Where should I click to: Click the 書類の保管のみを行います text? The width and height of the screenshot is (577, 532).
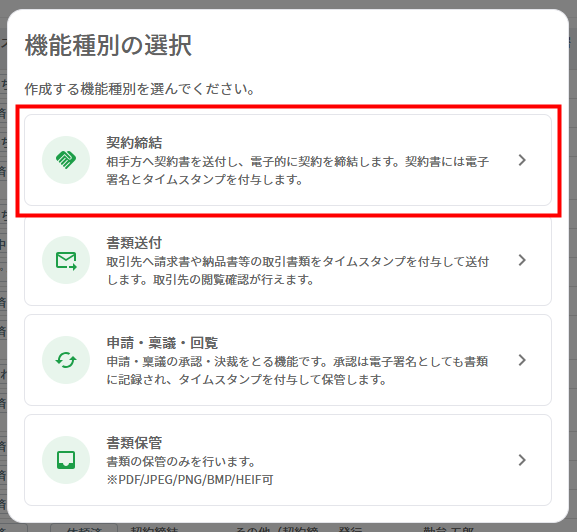pyautogui.click(x=180, y=462)
